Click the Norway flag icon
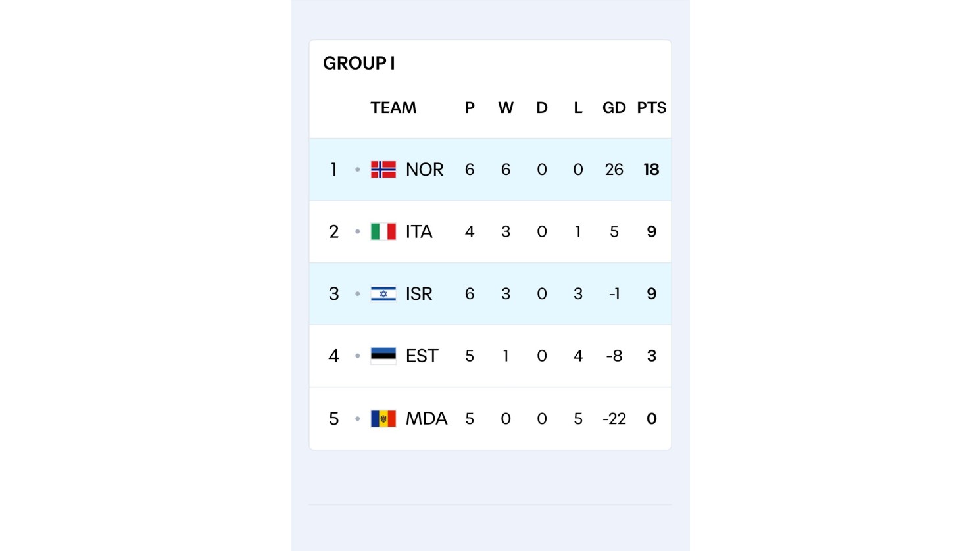 (x=383, y=170)
